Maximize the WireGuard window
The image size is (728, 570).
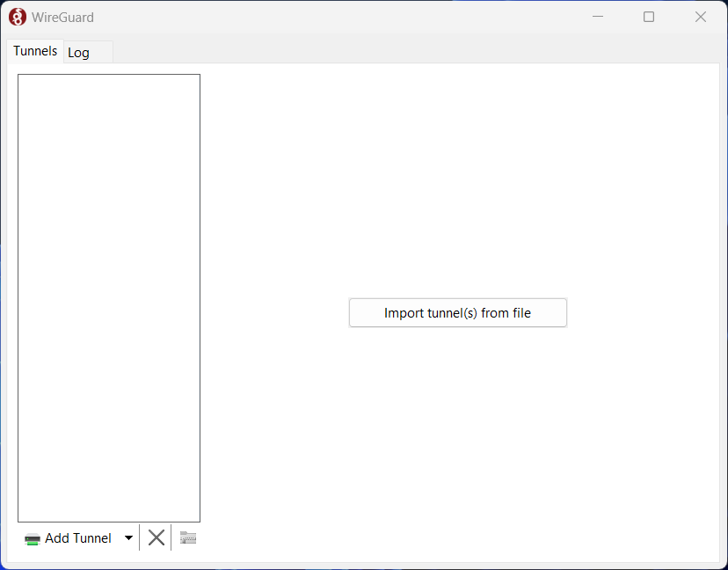point(649,16)
